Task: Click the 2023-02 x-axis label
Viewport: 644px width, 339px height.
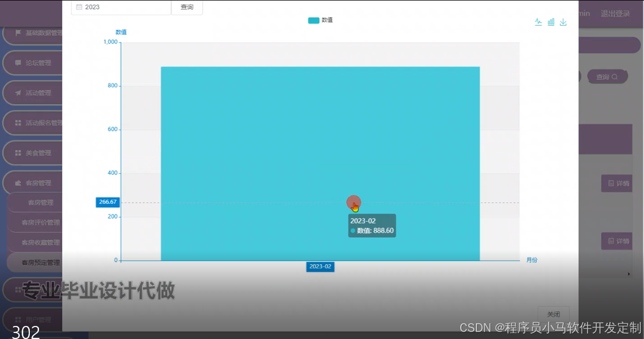Action: (320, 266)
